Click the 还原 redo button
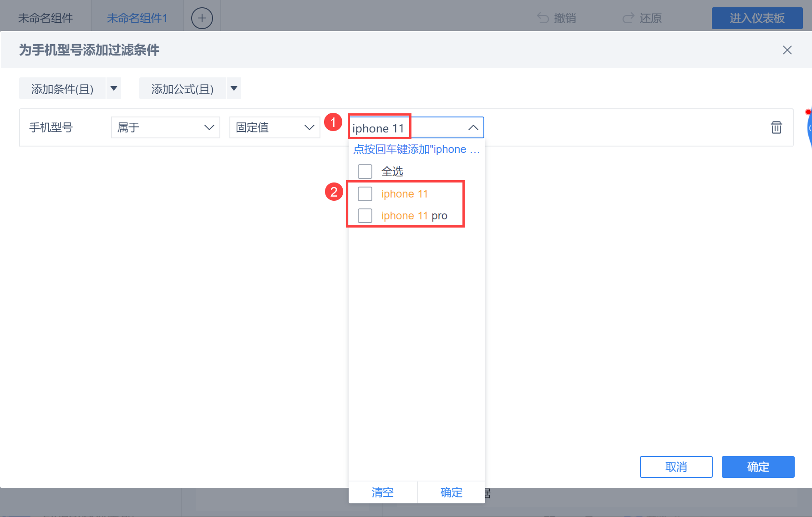The height and width of the screenshot is (517, 812). pos(642,18)
